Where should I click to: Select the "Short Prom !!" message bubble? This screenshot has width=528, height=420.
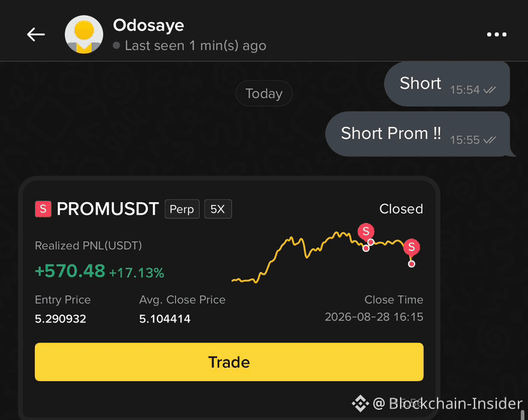click(x=418, y=134)
